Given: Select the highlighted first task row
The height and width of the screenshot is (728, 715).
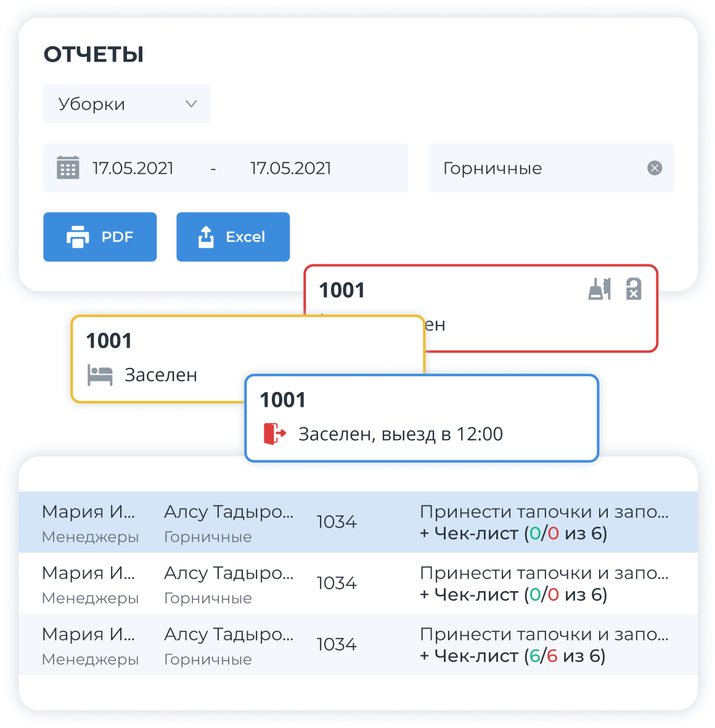Looking at the screenshot, I should [357, 521].
